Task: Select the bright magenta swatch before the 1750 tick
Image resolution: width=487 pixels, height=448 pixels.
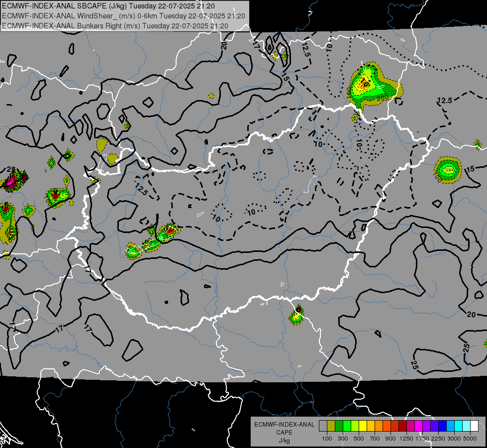Action: tap(419, 426)
